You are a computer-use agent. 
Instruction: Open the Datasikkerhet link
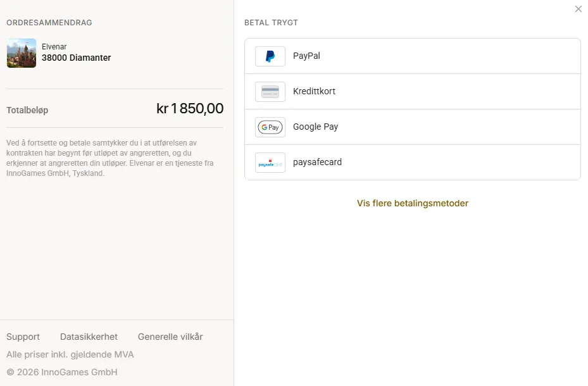tap(89, 337)
